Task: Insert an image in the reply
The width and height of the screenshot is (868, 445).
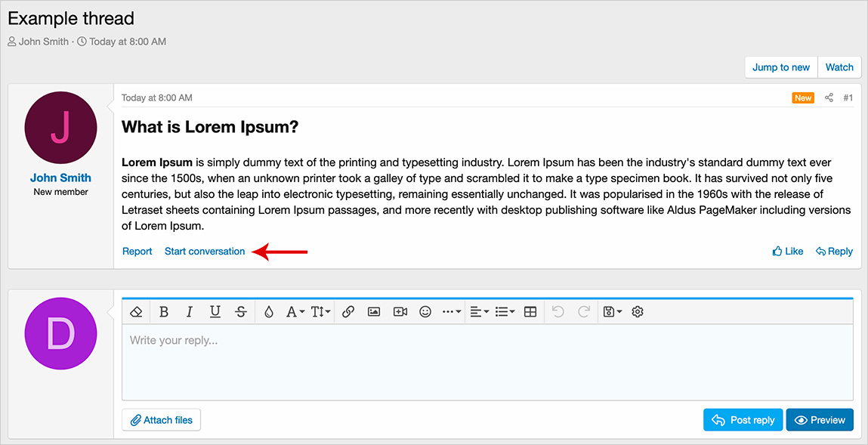Action: (x=375, y=311)
